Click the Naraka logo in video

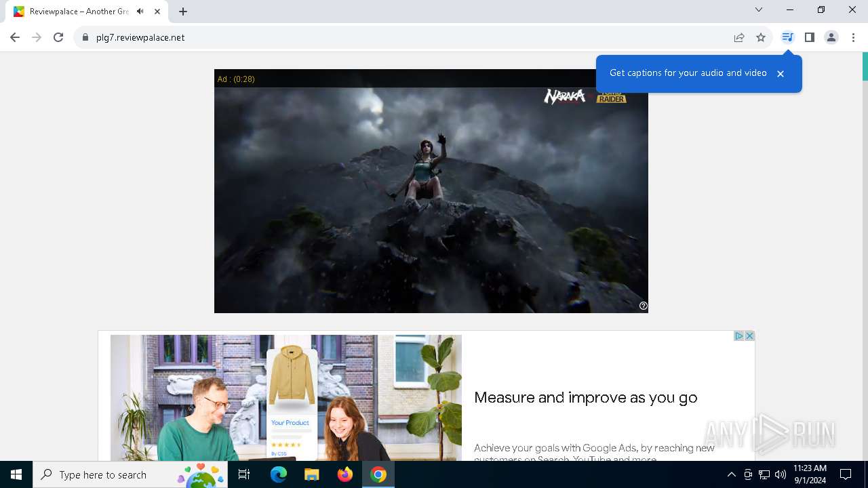tap(564, 97)
